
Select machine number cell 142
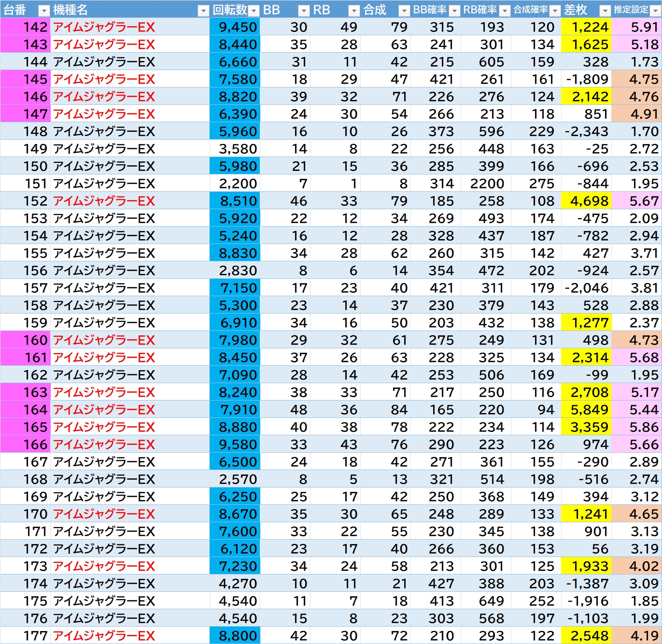coord(25,27)
